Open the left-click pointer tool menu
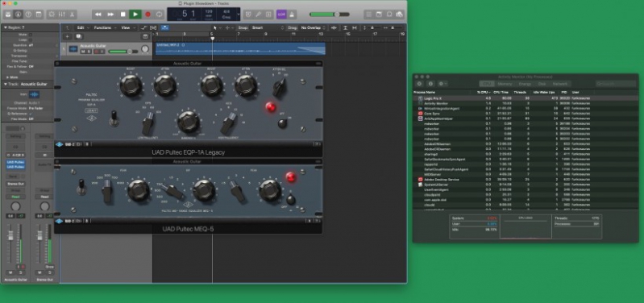Screen dimensions: 644x303 [217, 27]
